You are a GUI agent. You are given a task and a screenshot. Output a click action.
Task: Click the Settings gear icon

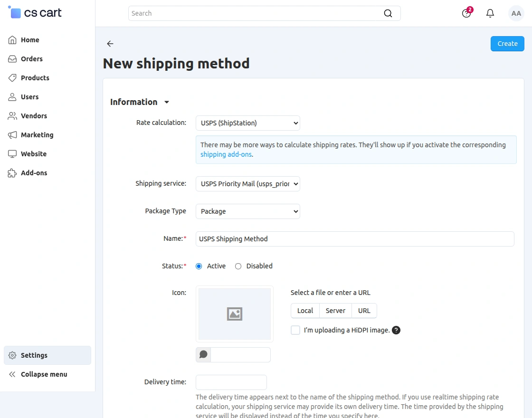tap(12, 355)
